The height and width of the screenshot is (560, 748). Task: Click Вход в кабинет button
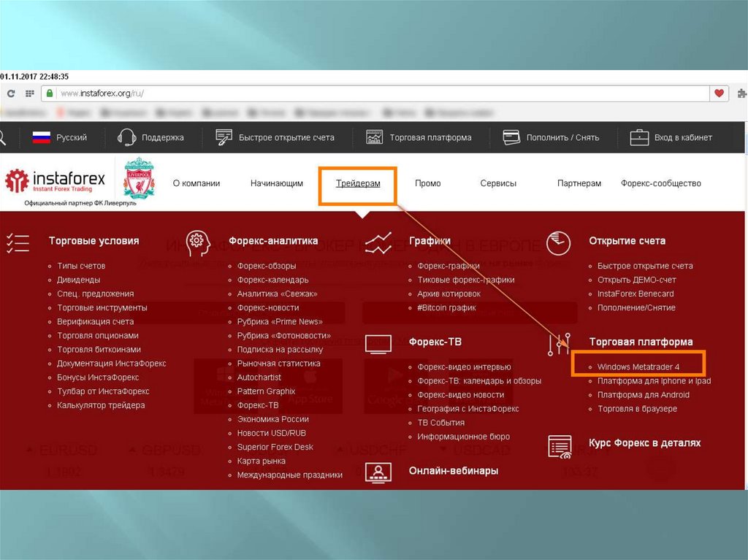[683, 137]
